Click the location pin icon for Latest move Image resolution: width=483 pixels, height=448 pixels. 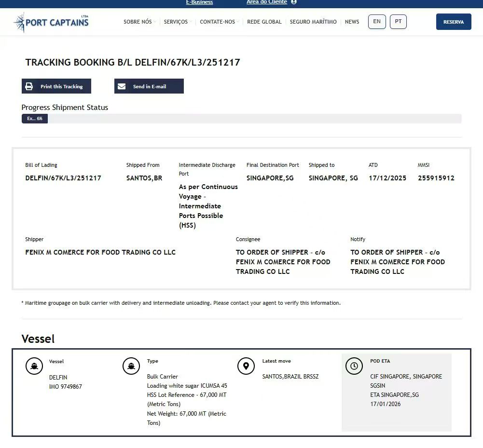click(246, 367)
